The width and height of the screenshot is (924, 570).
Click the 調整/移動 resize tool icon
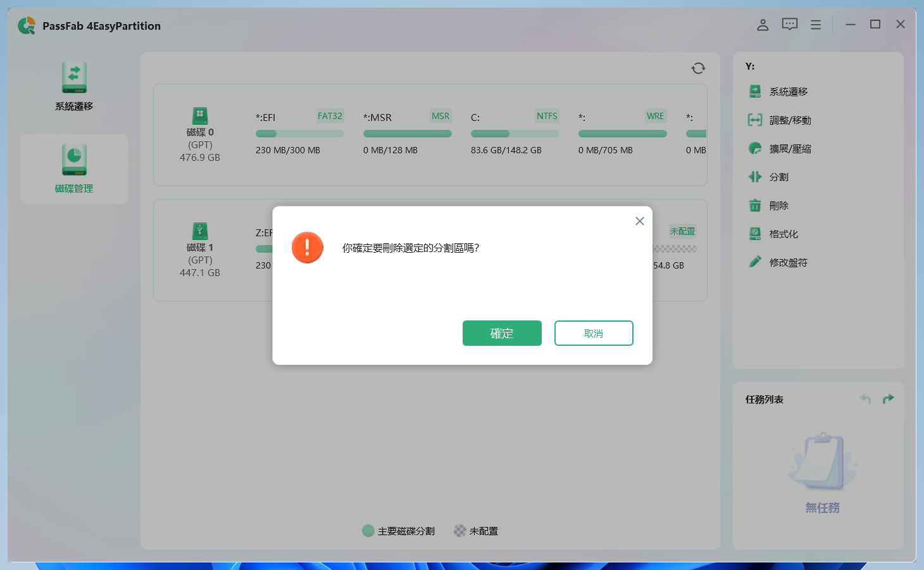pyautogui.click(x=754, y=120)
